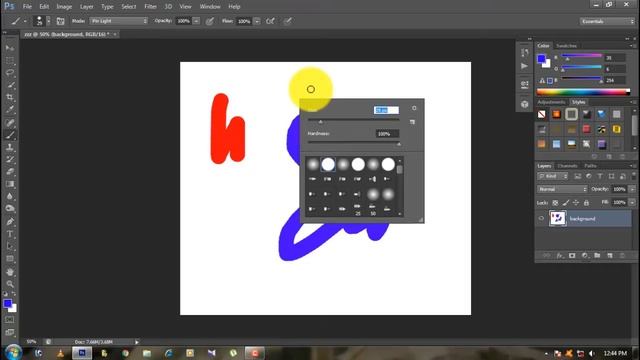Select the Clone Stamp tool

10,147
